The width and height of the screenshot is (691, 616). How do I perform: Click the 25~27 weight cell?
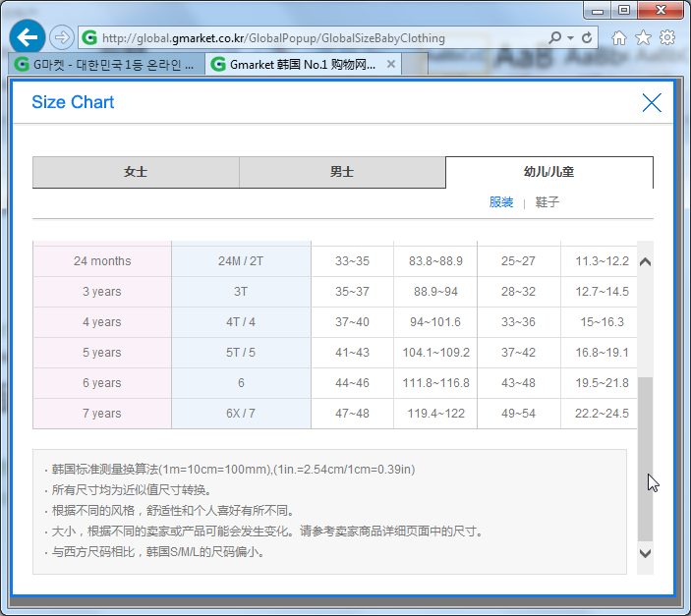519,261
